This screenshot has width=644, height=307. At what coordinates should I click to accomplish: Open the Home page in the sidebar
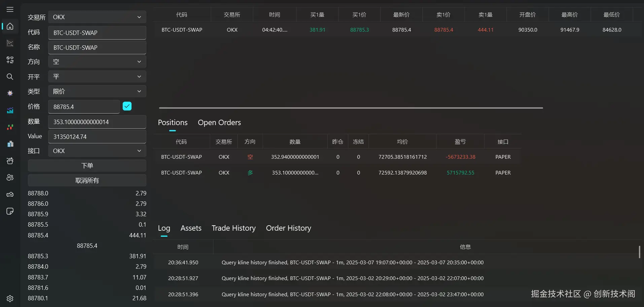point(10,26)
